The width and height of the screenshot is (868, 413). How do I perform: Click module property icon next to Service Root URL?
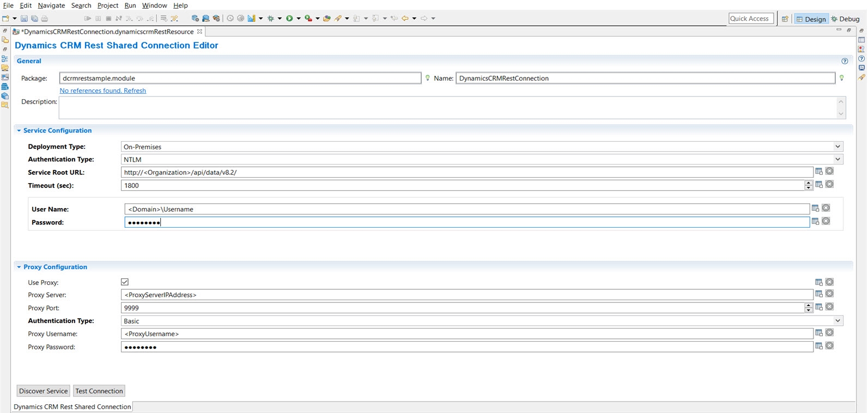click(819, 172)
